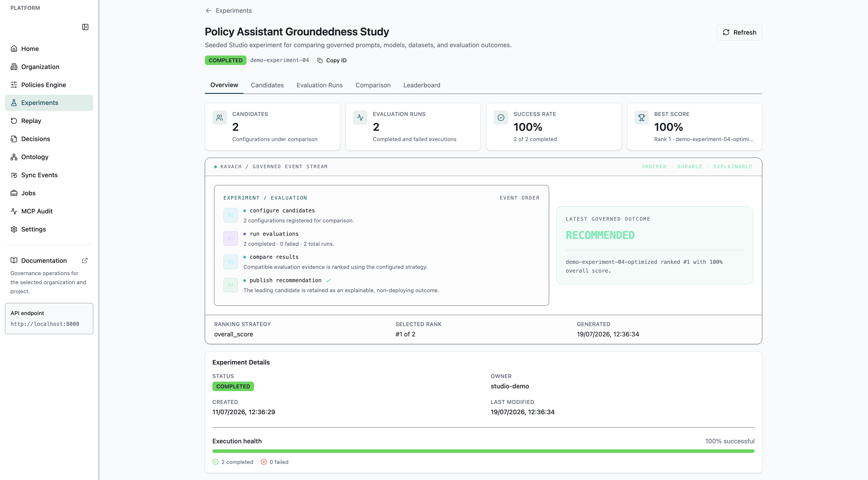Go back to Experiments list
Viewport: 868px width, 480px height.
[x=228, y=11]
